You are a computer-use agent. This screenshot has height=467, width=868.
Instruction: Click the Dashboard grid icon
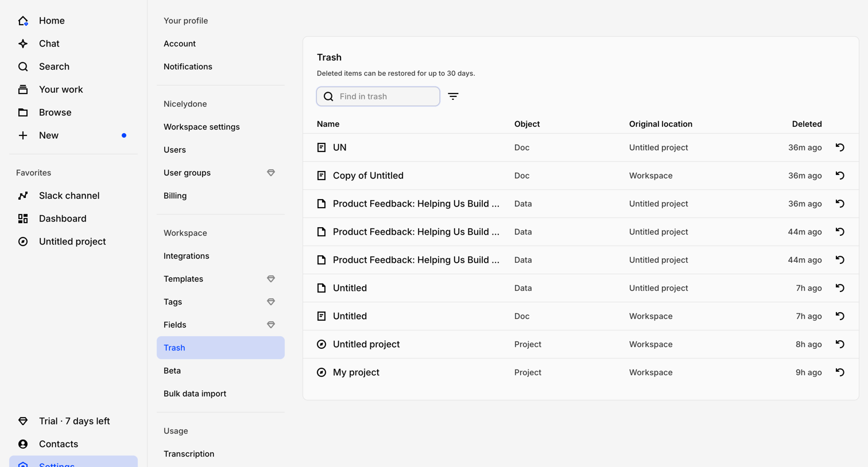pyautogui.click(x=23, y=219)
